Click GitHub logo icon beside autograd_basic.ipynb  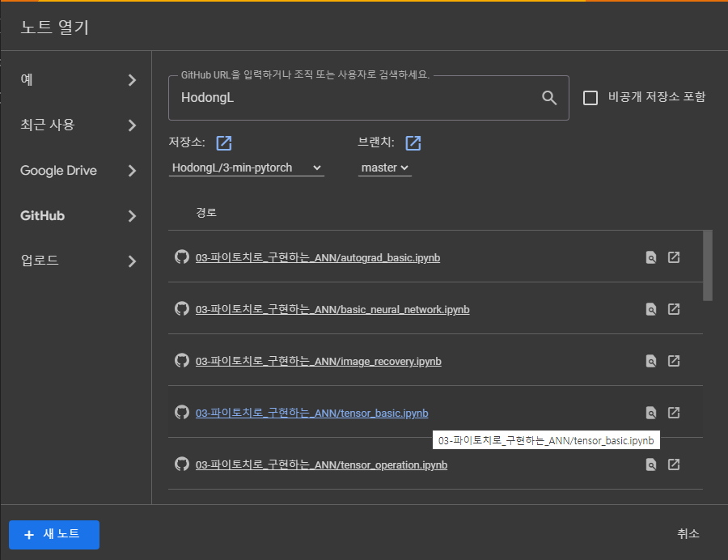coord(182,257)
